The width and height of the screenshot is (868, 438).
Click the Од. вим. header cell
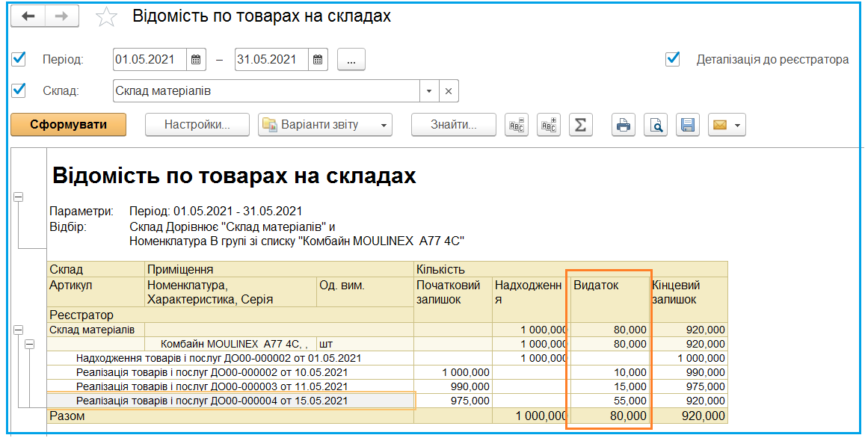pyautogui.click(x=365, y=292)
